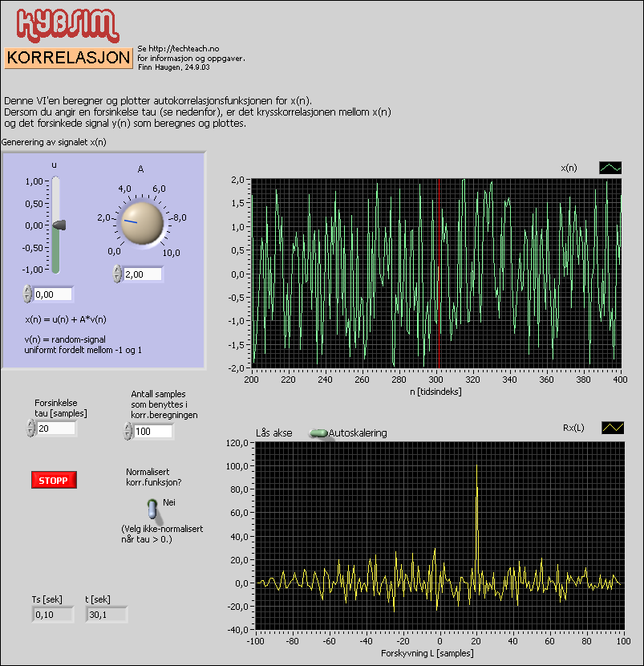Click the Antall samples input field
This screenshot has height=666, width=644.
pyautogui.click(x=153, y=432)
